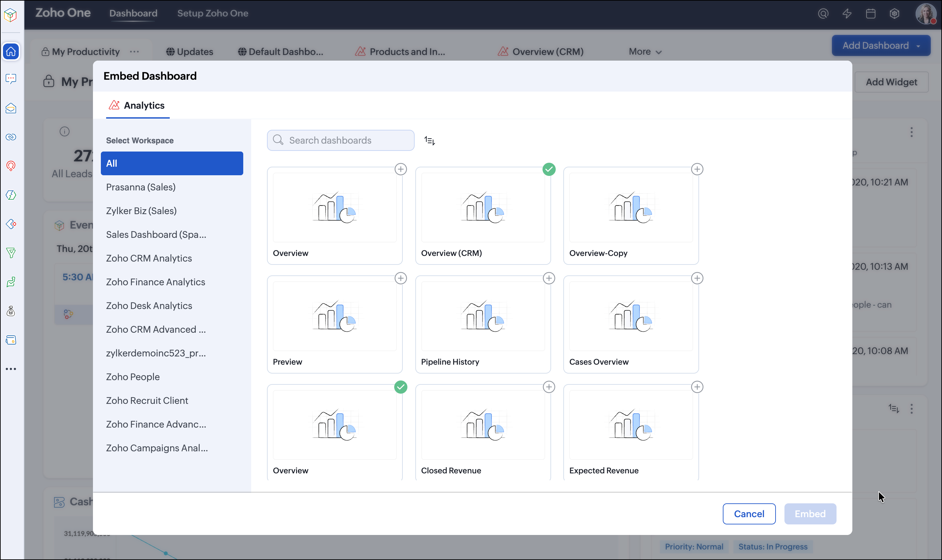
Task: Select the Zylker Biz (Sales) workspace
Action: pos(172,210)
